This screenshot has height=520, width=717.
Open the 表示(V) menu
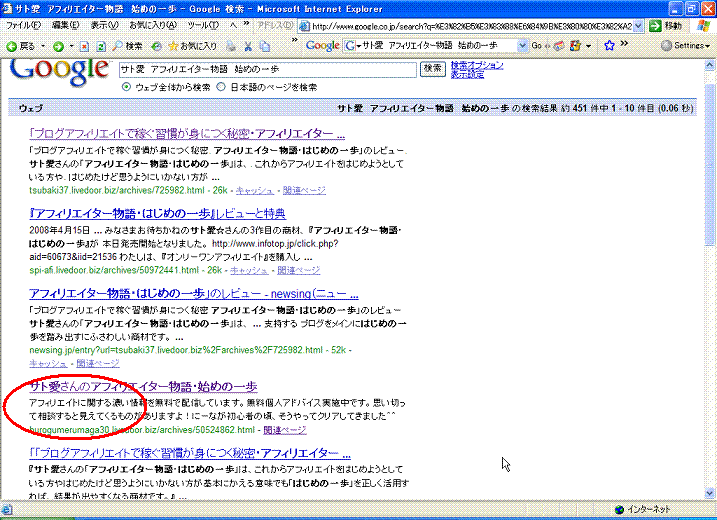104,26
